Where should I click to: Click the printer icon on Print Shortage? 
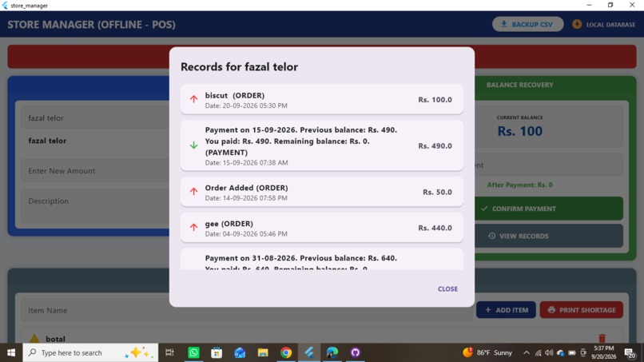tap(551, 310)
